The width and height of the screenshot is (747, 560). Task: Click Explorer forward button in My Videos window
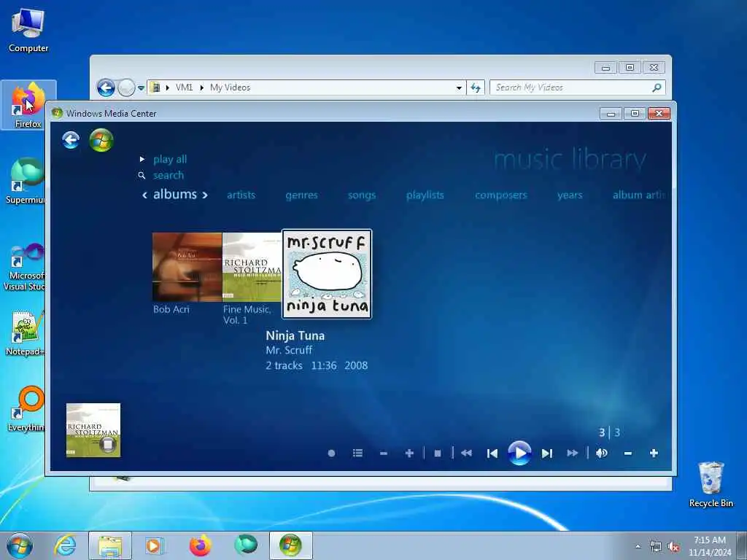pyautogui.click(x=126, y=87)
